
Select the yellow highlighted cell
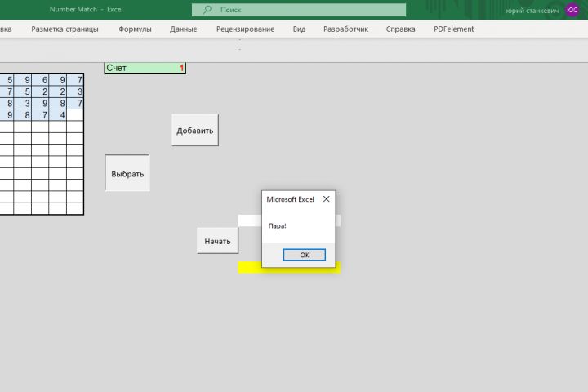click(x=289, y=268)
